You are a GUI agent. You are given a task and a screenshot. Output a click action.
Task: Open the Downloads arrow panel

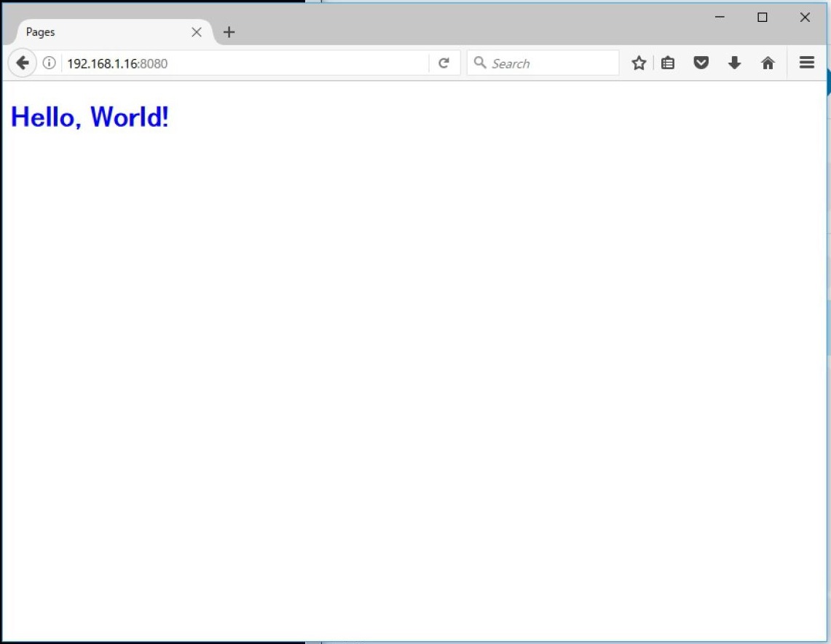[734, 63]
